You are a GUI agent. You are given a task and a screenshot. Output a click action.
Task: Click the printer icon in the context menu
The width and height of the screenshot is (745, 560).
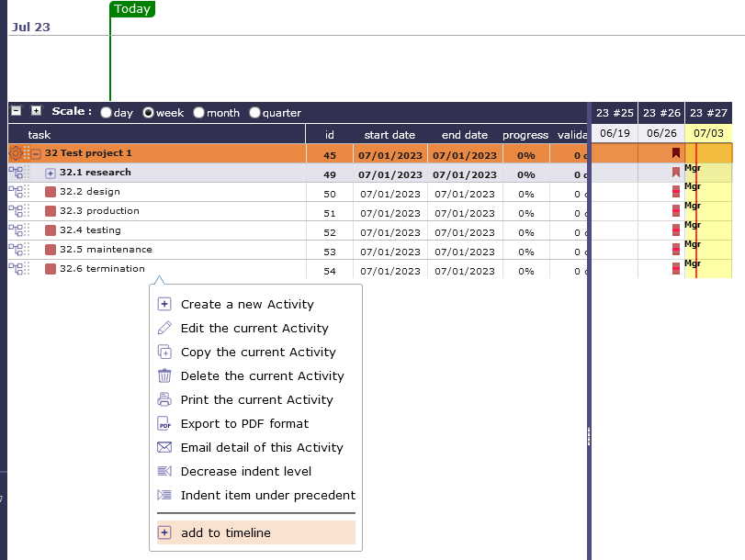click(164, 399)
